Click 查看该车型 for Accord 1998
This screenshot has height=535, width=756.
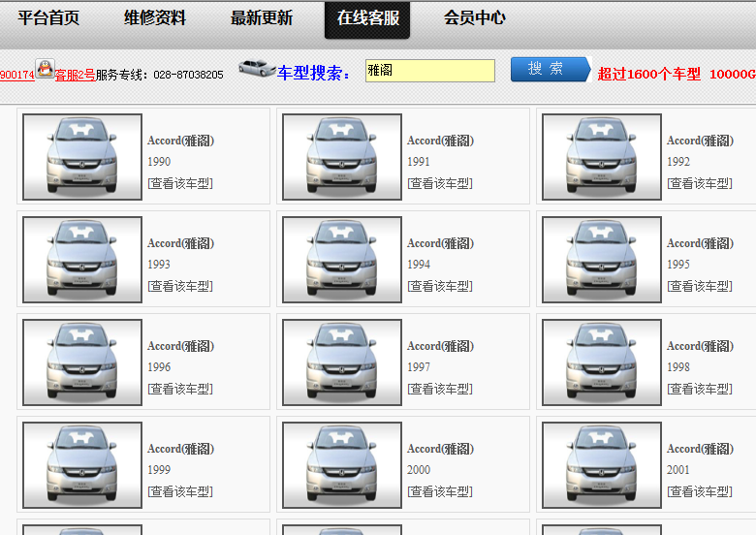700,389
